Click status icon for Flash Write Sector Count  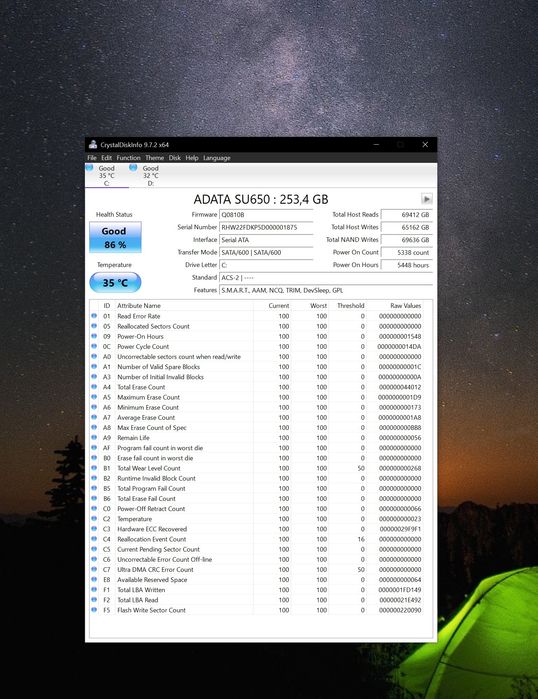coord(94,610)
